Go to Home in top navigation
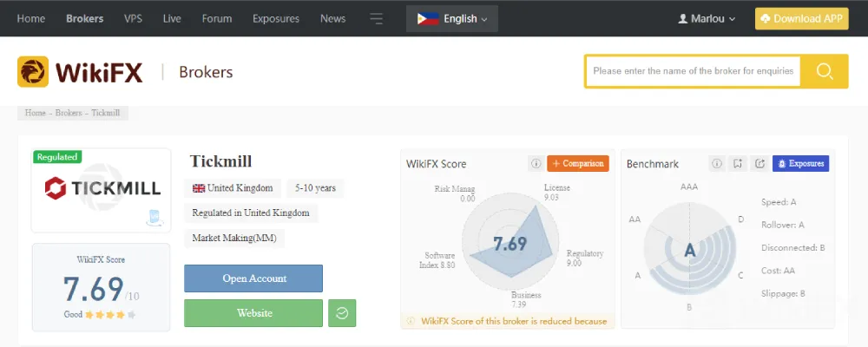This screenshot has width=868, height=347. 31,19
